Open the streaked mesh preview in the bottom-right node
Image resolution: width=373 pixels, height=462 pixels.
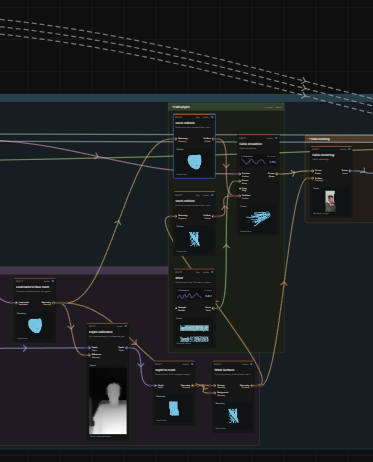coord(233,416)
